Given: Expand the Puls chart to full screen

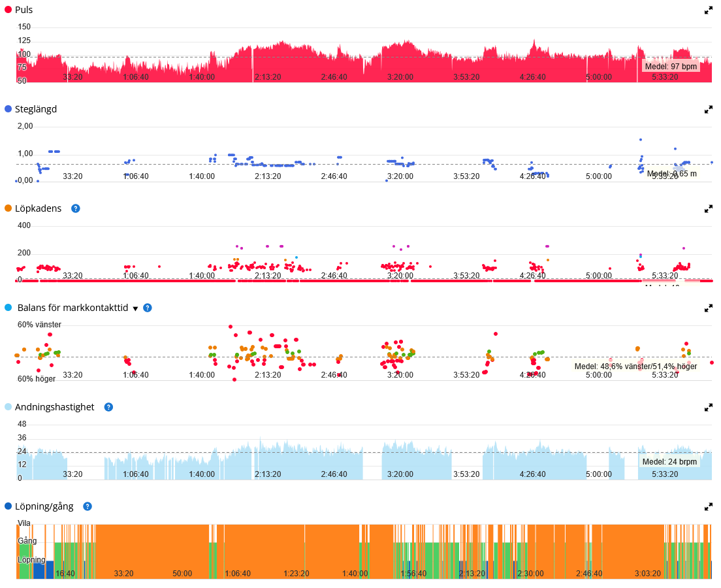Looking at the screenshot, I should (x=708, y=10).
